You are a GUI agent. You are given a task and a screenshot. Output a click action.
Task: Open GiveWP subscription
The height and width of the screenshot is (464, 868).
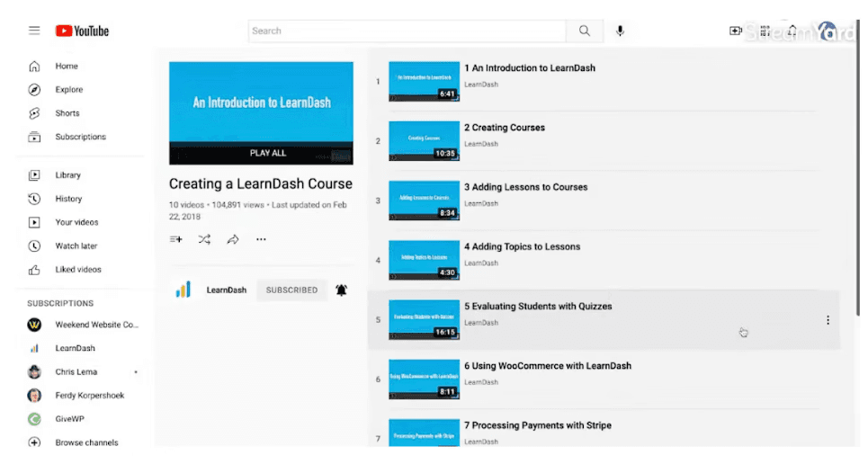pos(69,419)
